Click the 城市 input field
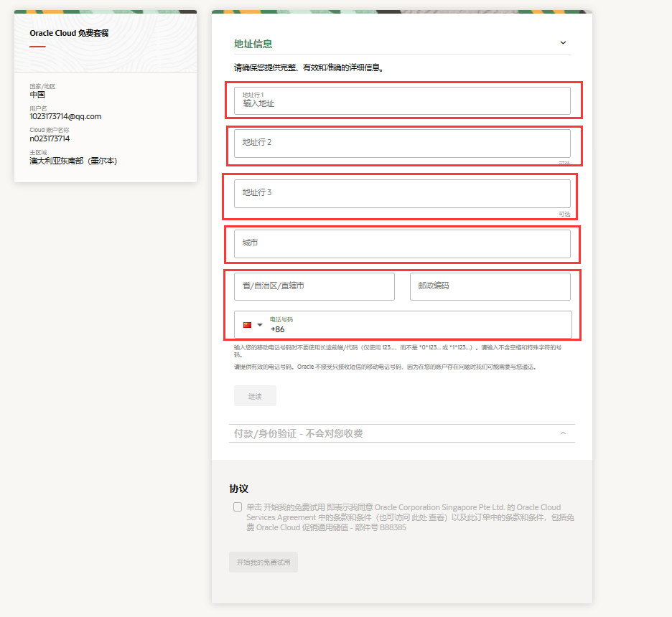672x617 pixels. [x=402, y=243]
